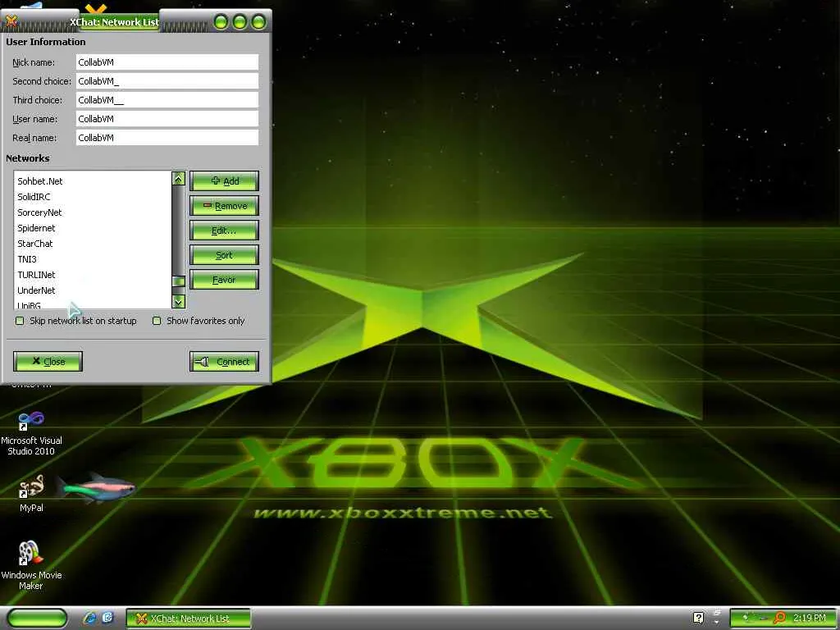Click the Add network button
Screen dimensions: 840x630
[x=224, y=181]
